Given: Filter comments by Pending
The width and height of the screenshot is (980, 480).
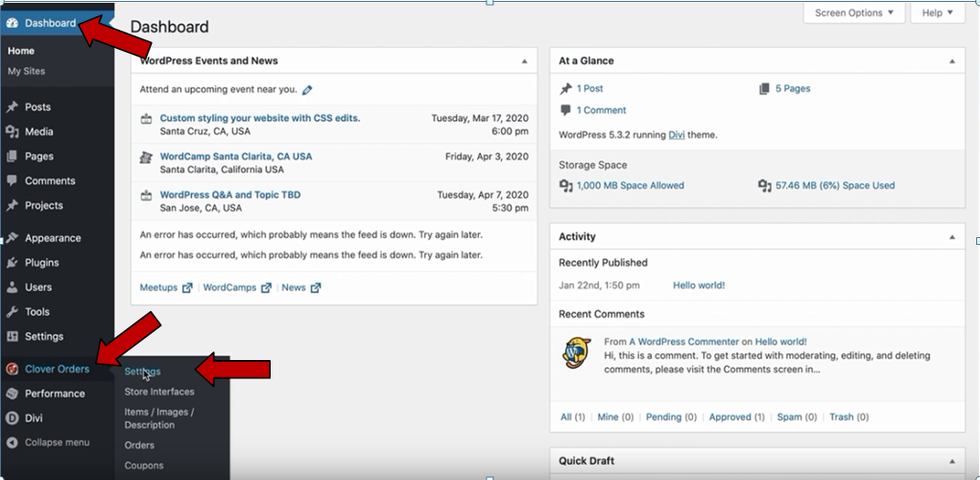Looking at the screenshot, I should [x=671, y=417].
